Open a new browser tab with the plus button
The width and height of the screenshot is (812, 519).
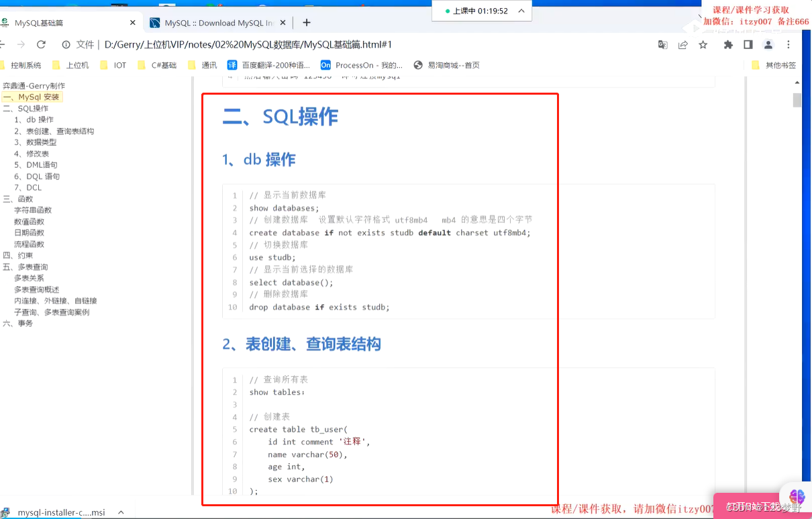[306, 21]
